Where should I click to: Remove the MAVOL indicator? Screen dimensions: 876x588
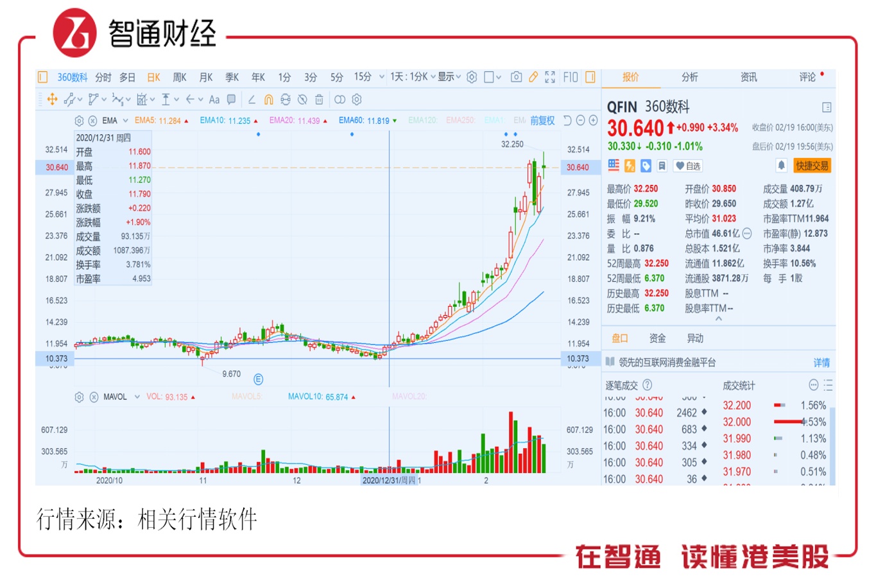tap(94, 397)
